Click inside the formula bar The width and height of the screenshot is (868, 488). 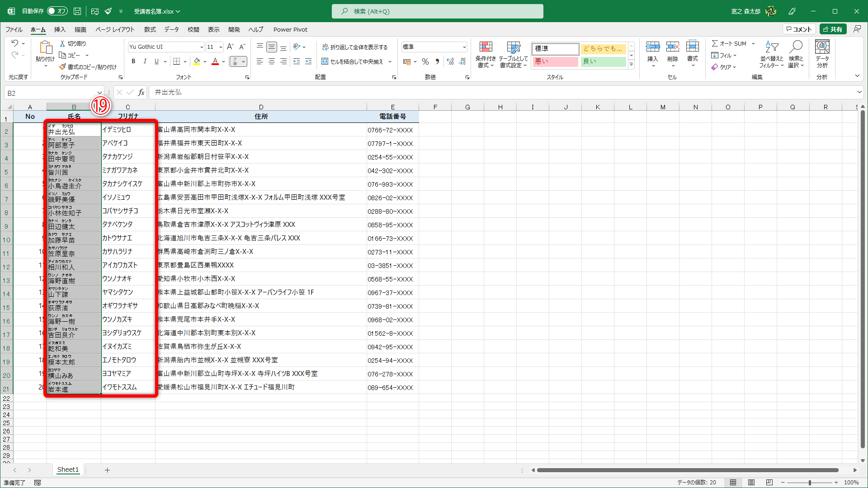[316, 92]
